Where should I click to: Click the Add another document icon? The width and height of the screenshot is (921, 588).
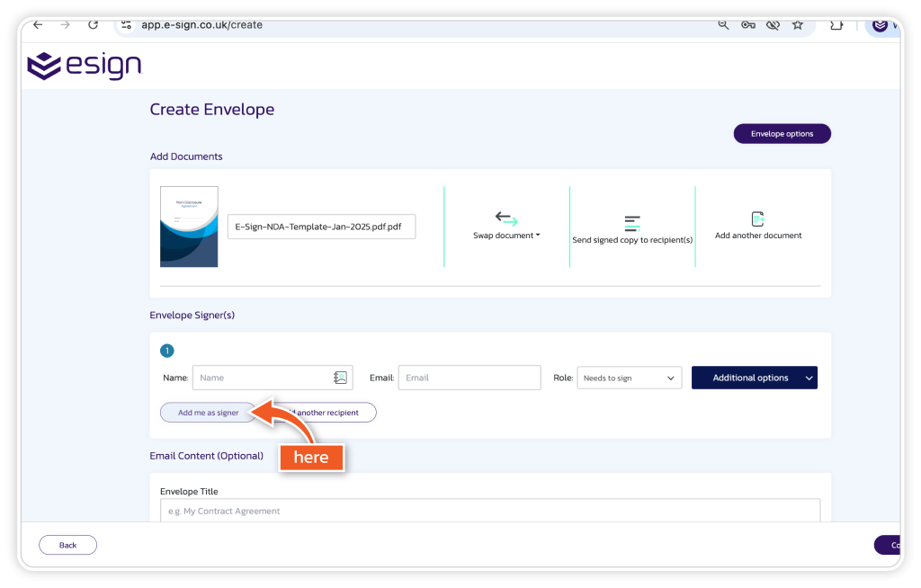(x=757, y=218)
